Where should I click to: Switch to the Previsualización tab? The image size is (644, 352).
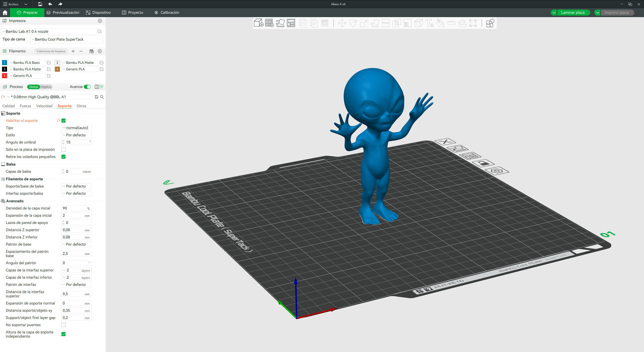63,13
